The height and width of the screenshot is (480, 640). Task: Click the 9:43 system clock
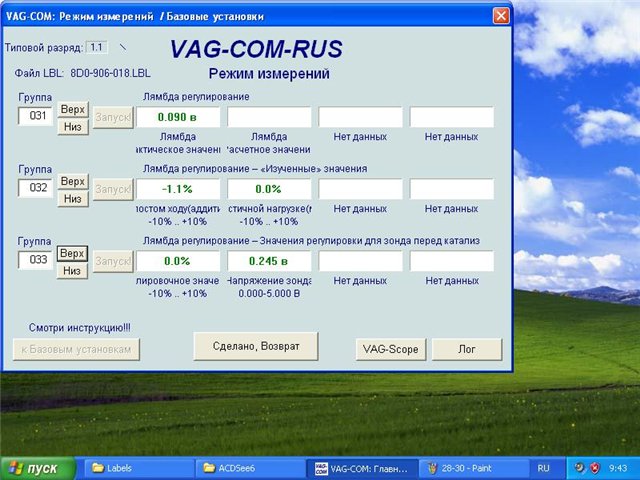[618, 468]
